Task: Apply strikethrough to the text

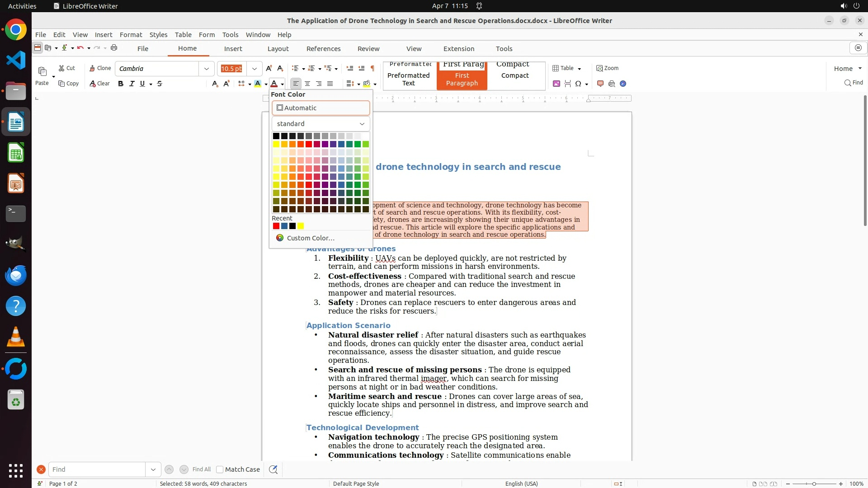Action: click(160, 84)
